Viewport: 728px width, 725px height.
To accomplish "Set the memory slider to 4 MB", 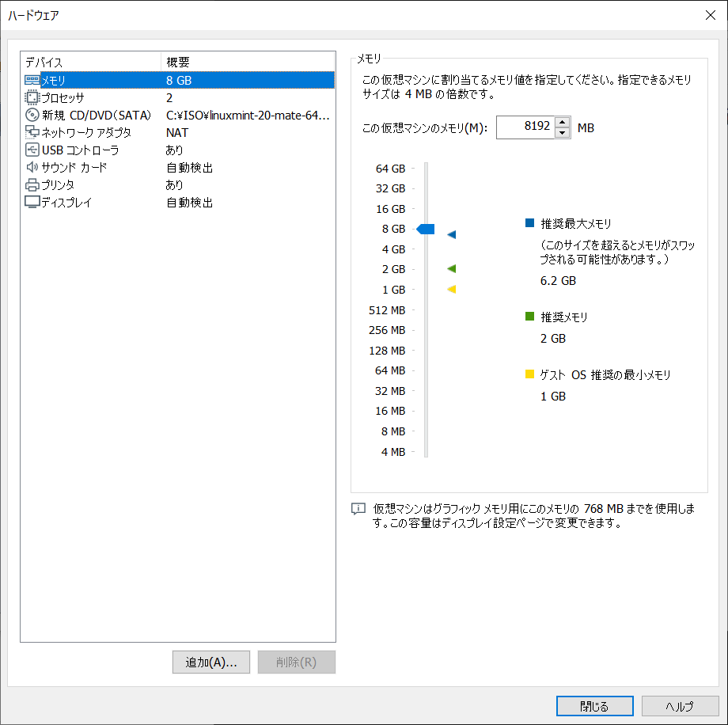I will (426, 452).
